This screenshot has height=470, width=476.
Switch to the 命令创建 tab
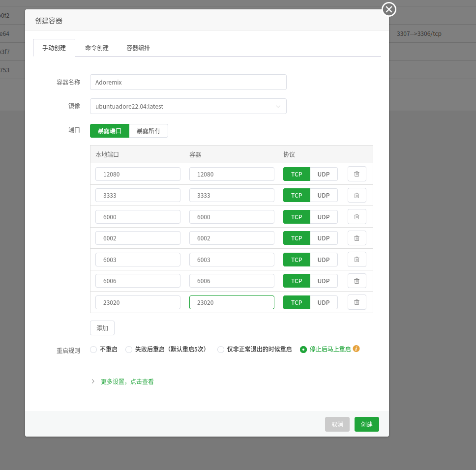click(97, 48)
